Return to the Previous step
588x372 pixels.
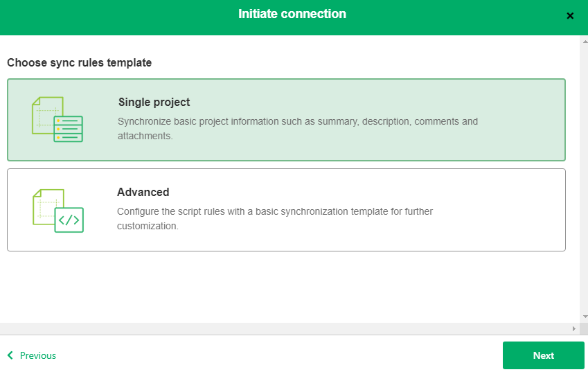pyautogui.click(x=37, y=355)
